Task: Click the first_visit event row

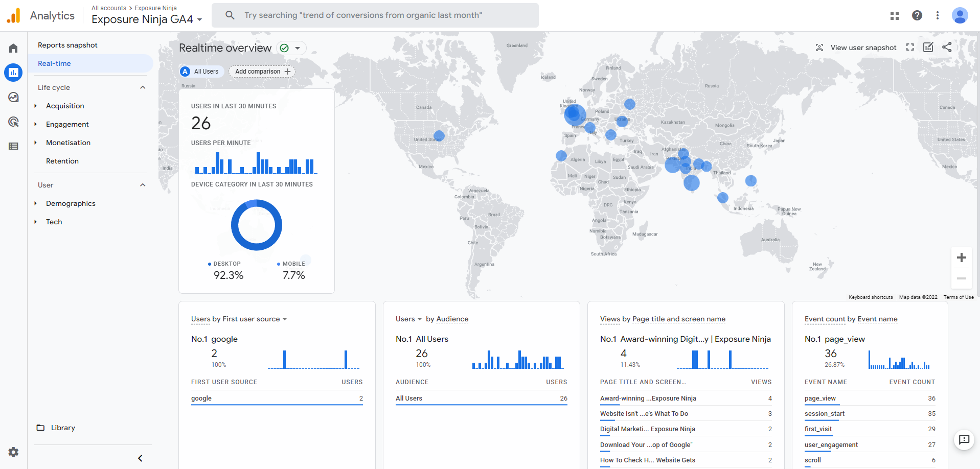Action: pyautogui.click(x=870, y=429)
